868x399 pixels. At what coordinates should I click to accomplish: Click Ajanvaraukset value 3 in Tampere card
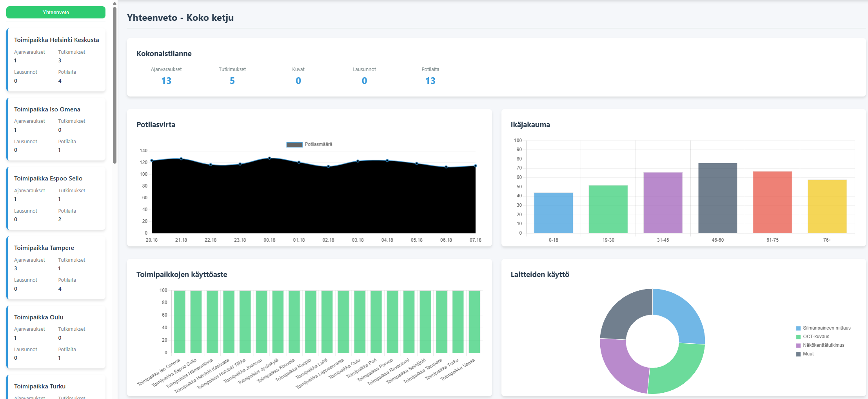click(16, 268)
